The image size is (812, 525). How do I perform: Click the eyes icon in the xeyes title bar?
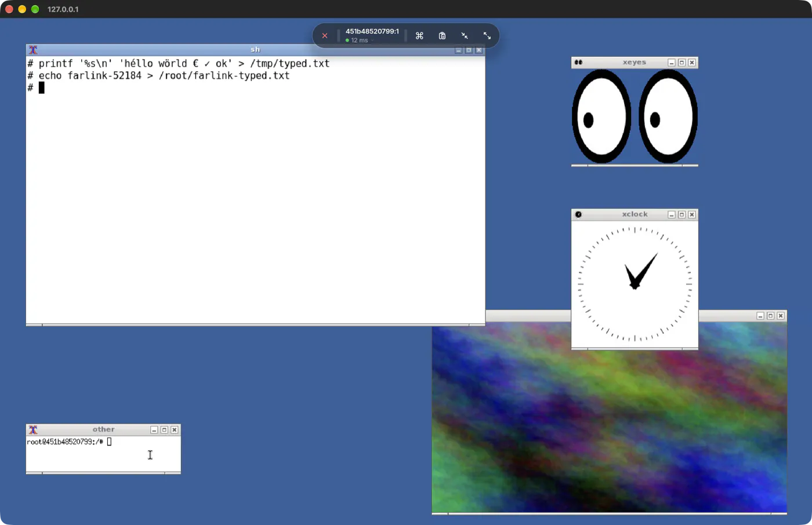(578, 63)
